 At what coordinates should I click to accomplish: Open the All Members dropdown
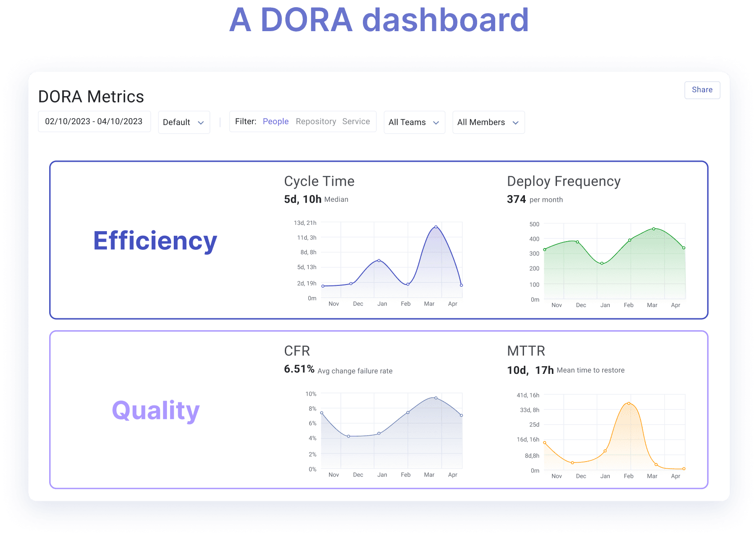point(488,122)
